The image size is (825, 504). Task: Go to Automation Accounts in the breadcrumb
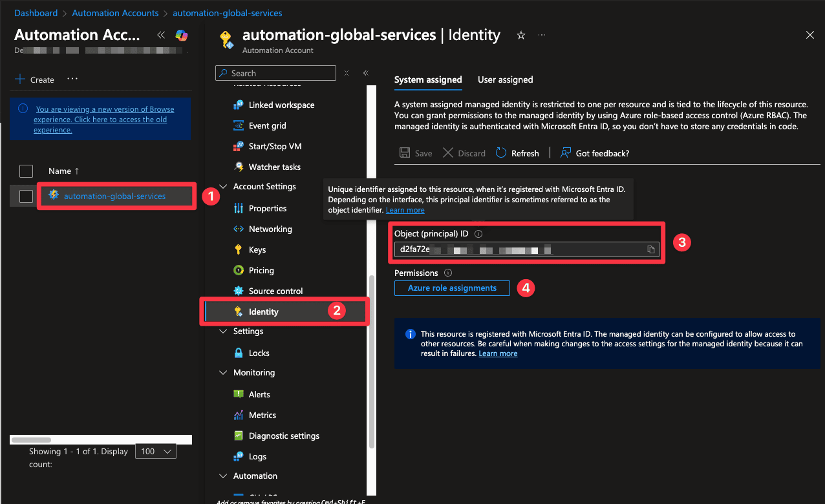(115, 13)
